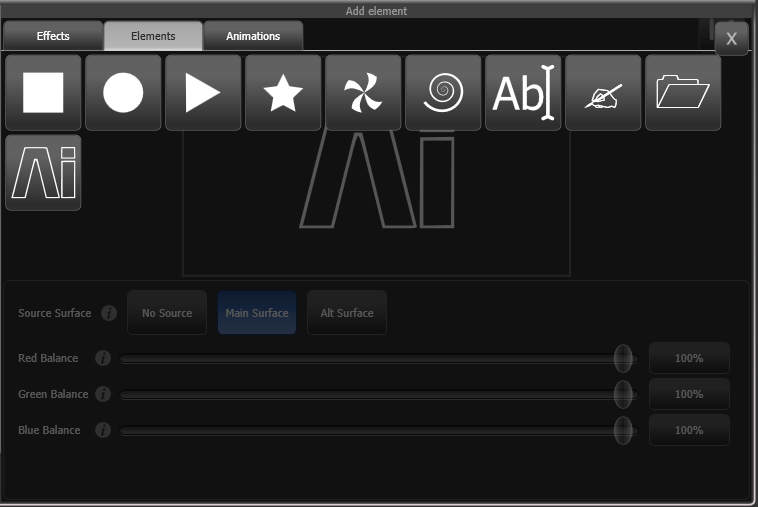
Task: Close the Add element dialog with X
Action: click(731, 39)
